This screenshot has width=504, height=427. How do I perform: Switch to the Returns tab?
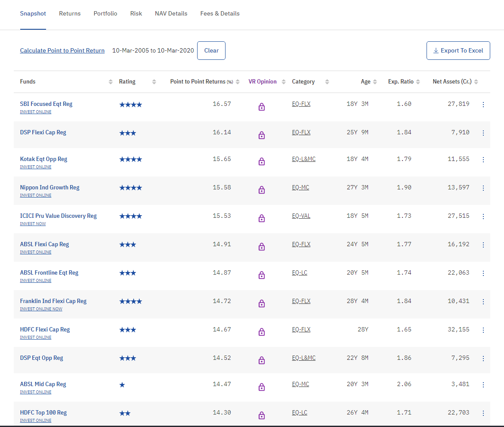tap(70, 13)
